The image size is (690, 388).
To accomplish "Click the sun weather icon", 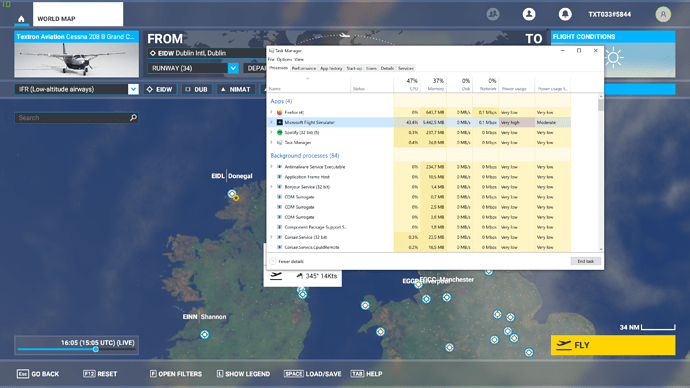I will point(613,58).
